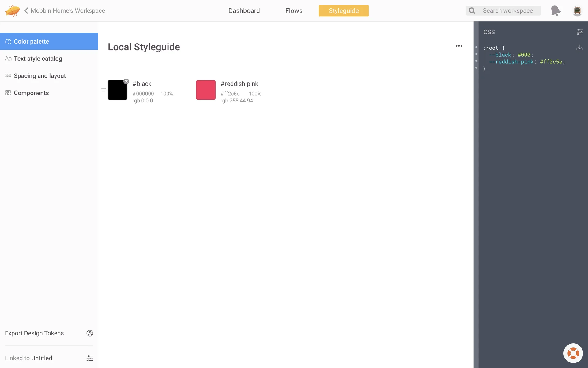
Task: Open Spacing and layout section
Action: (x=40, y=76)
